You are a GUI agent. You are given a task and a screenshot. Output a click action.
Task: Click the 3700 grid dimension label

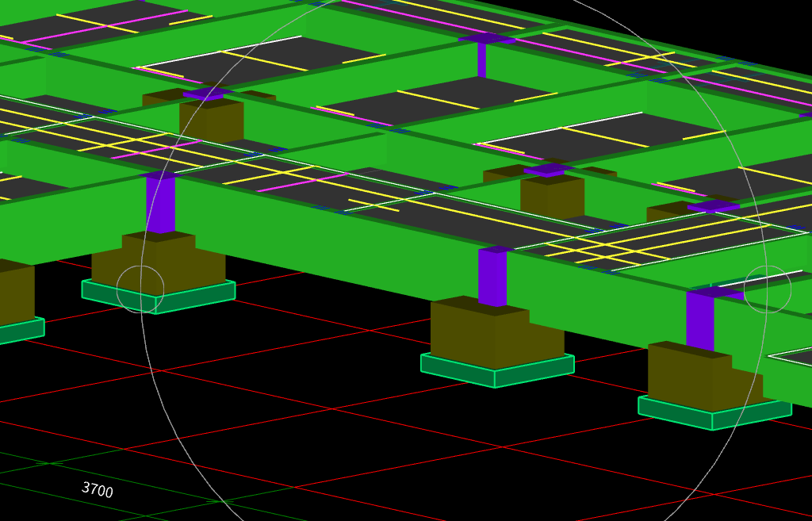point(98,489)
